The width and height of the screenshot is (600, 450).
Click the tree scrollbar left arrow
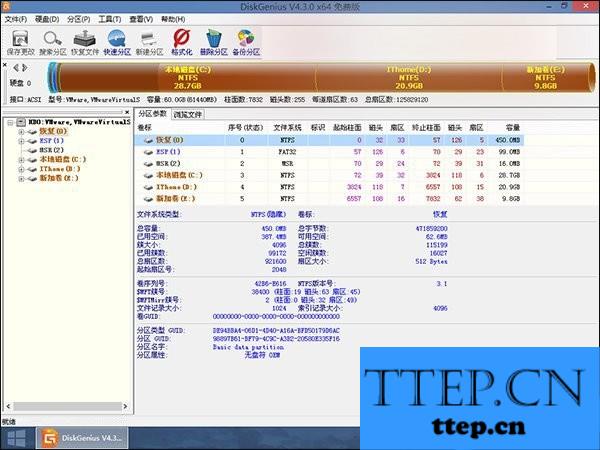pyautogui.click(x=8, y=406)
